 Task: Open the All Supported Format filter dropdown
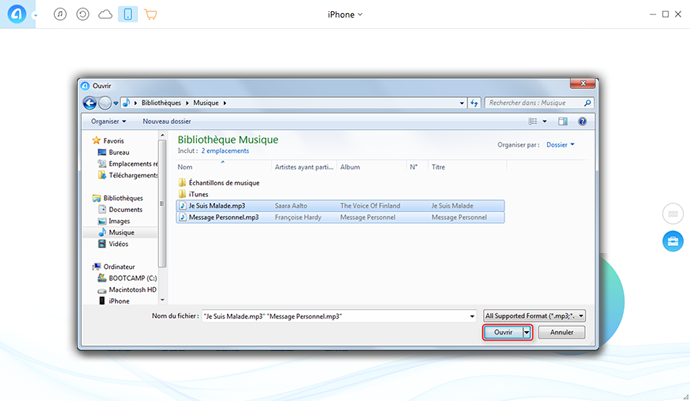[x=534, y=316]
